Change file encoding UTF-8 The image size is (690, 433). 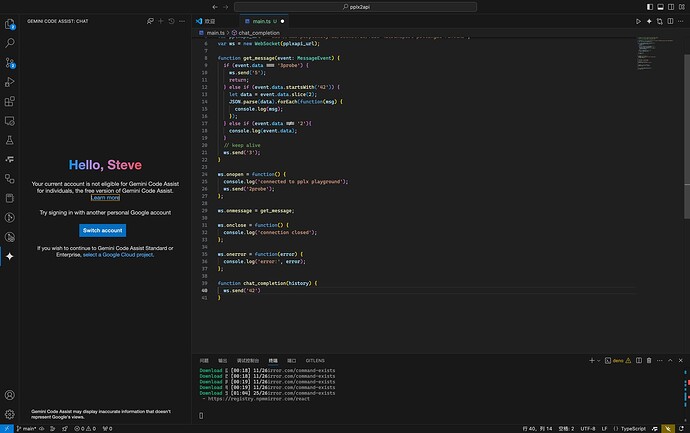click(x=587, y=429)
